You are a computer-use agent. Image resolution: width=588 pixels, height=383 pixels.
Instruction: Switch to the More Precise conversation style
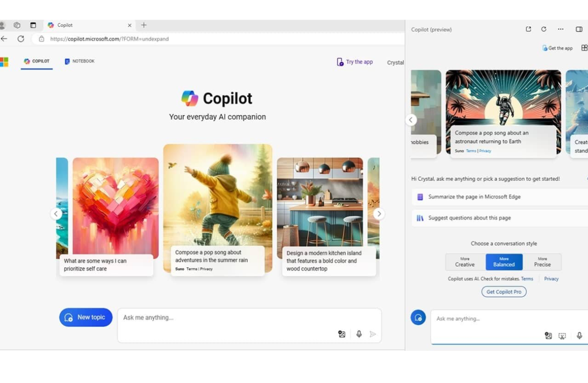click(x=542, y=262)
